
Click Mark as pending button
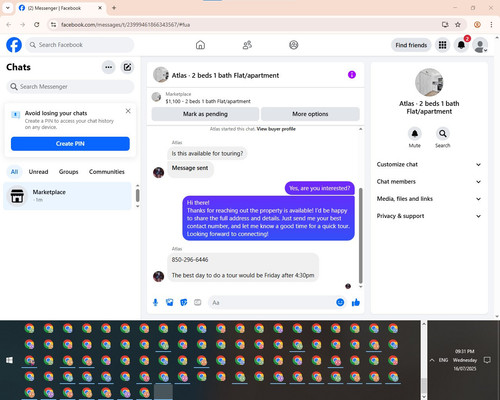point(205,114)
